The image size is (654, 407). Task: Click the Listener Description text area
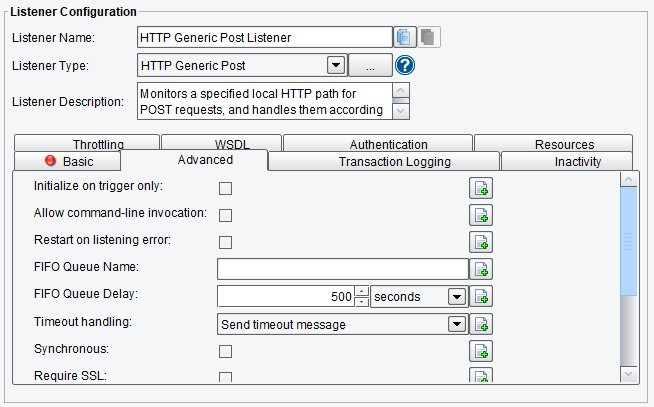tap(264, 101)
